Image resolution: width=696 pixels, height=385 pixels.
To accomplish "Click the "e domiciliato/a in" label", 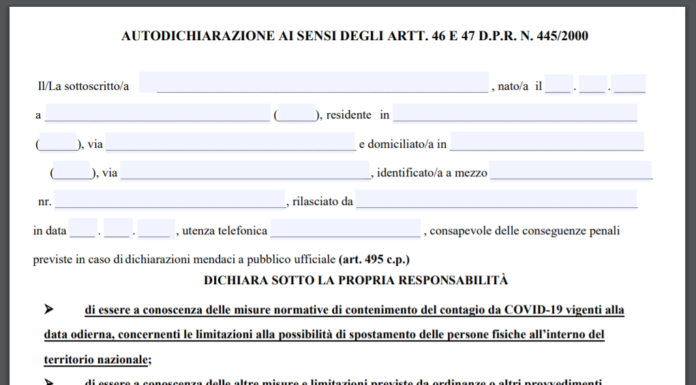I will (x=403, y=144).
